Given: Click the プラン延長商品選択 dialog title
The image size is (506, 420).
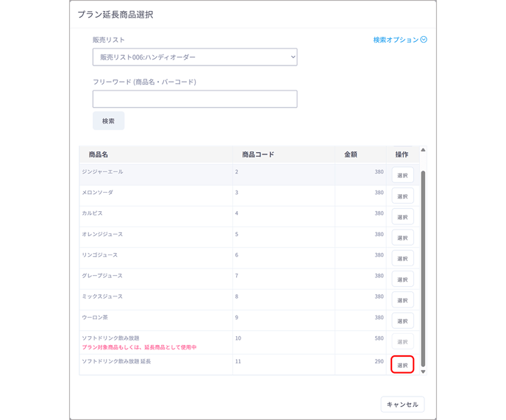Looking at the screenshot, I should tap(115, 15).
